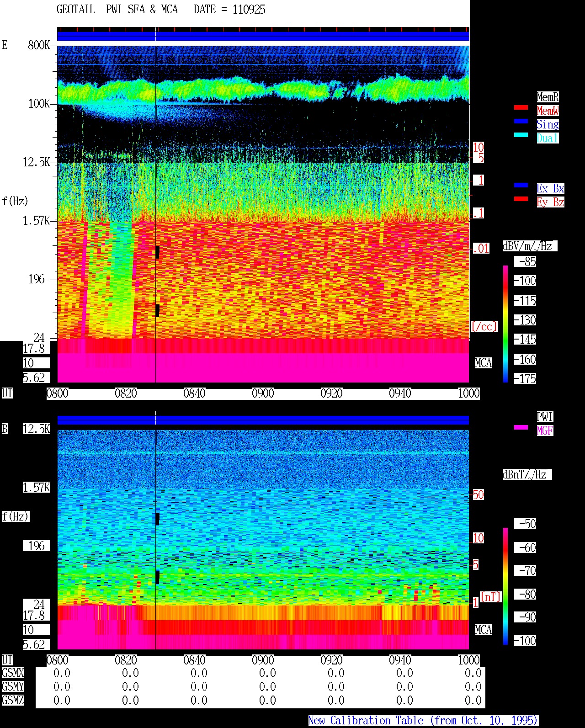Viewport: 585px width, 728px height.
Task: Click the red 50 nT axis label
Action: click(x=478, y=494)
